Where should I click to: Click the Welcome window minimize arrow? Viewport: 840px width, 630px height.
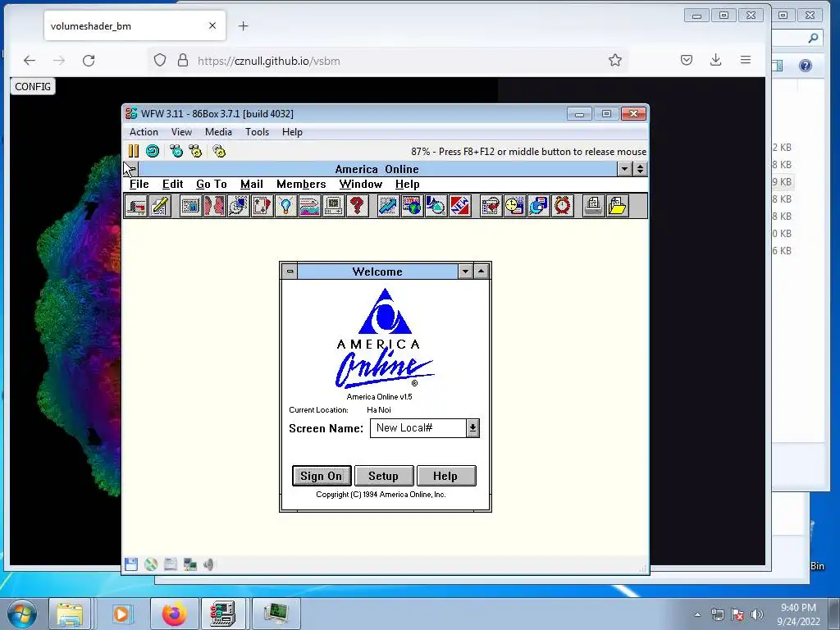click(466, 272)
